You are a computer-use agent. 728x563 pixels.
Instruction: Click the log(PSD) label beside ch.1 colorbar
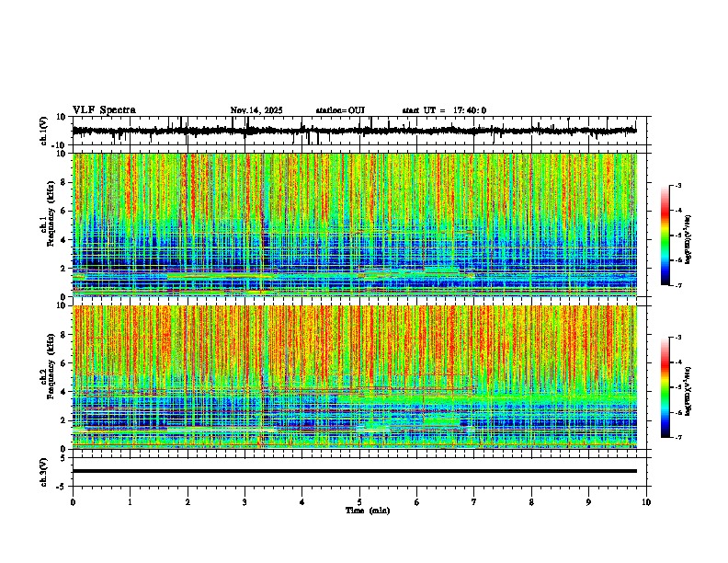pos(688,239)
